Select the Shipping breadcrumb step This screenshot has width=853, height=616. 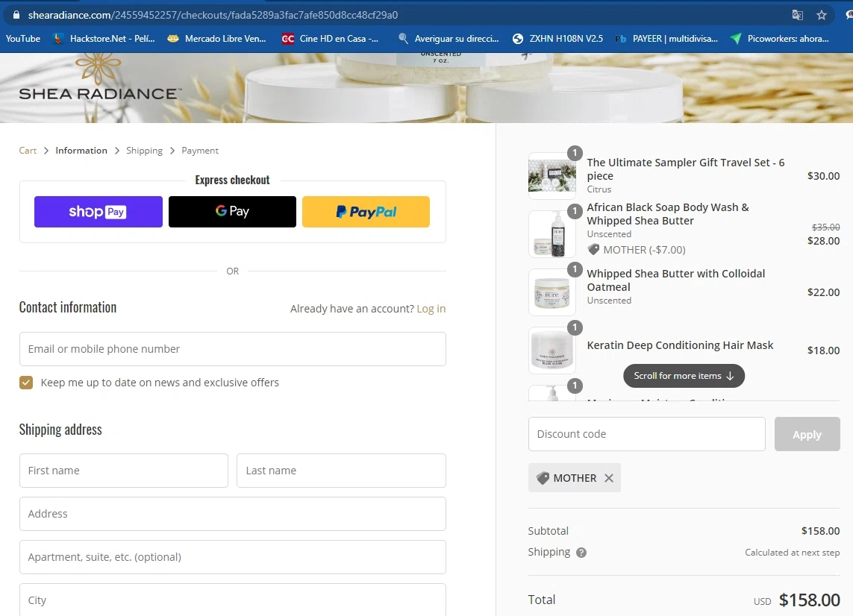(x=144, y=151)
